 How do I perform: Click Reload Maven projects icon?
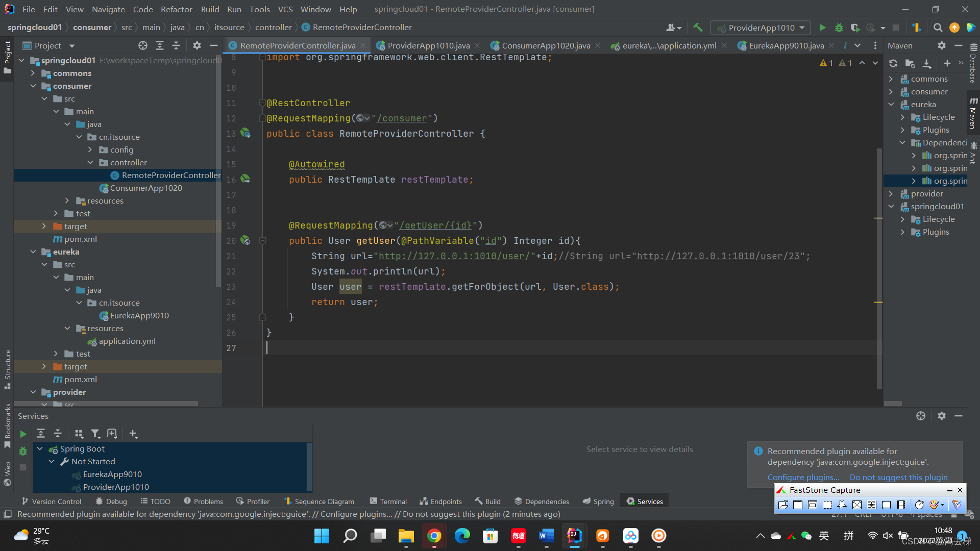[x=893, y=63]
